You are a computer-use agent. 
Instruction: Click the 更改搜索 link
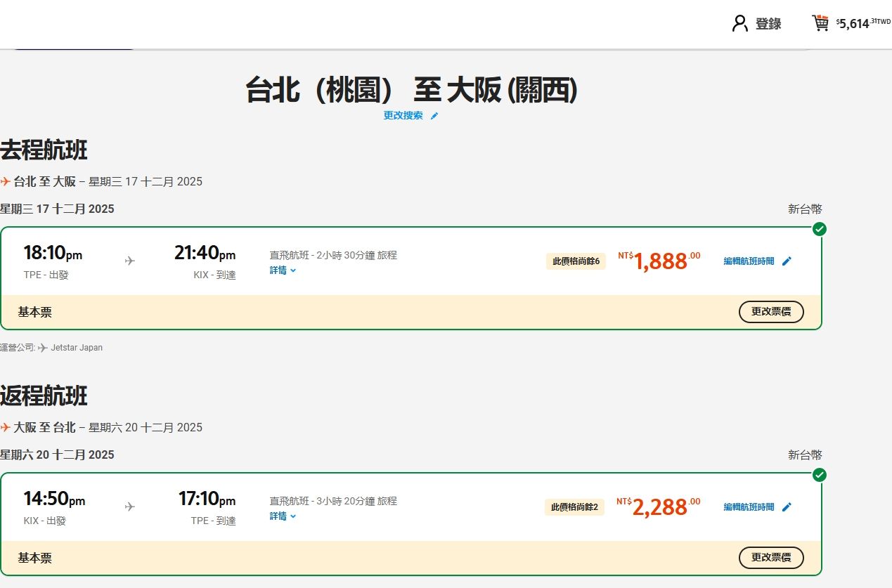(403, 116)
